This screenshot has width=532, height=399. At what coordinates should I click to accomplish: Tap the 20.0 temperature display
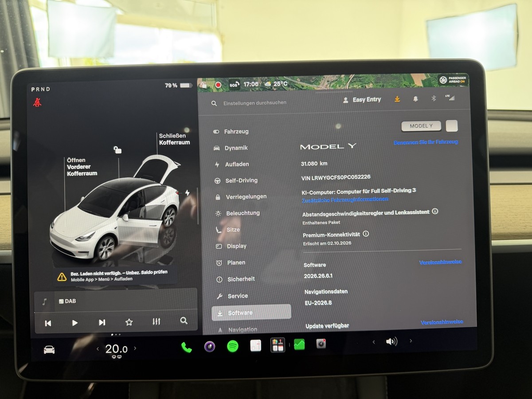coord(116,349)
